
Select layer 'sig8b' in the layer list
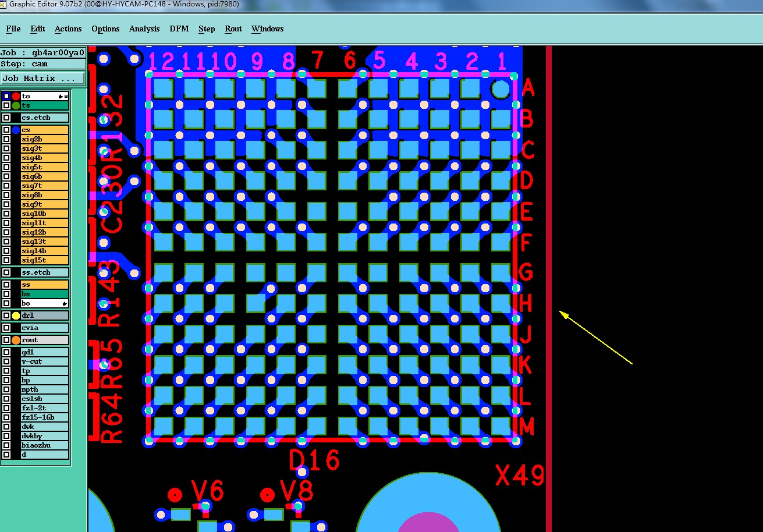45,195
